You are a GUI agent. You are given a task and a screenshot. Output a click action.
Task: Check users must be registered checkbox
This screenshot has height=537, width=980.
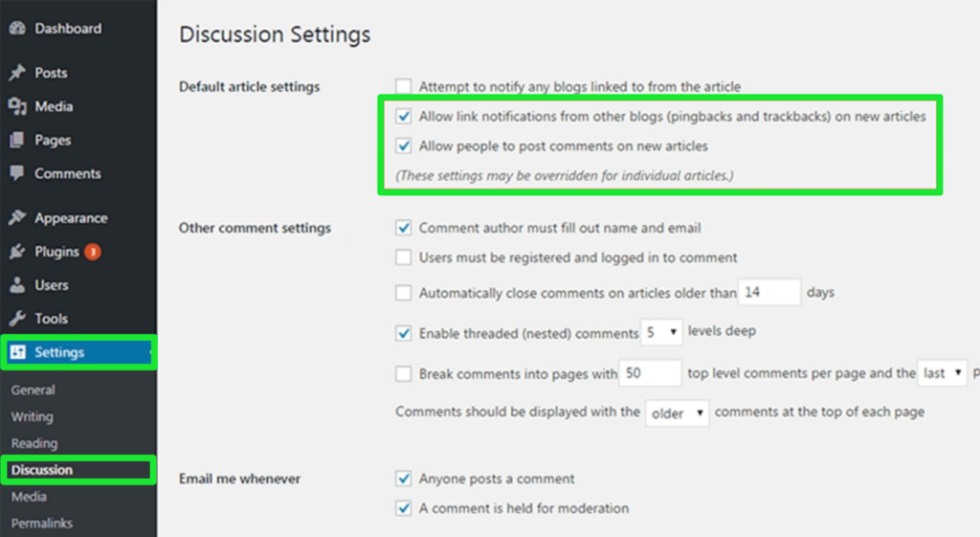404,257
